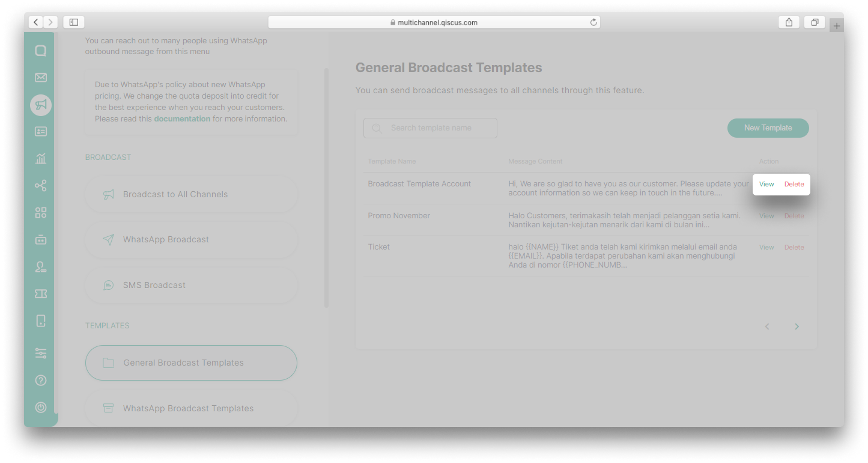Open WhatsApp Broadcast menu item
Viewport: 868px width, 463px height.
pyautogui.click(x=191, y=239)
